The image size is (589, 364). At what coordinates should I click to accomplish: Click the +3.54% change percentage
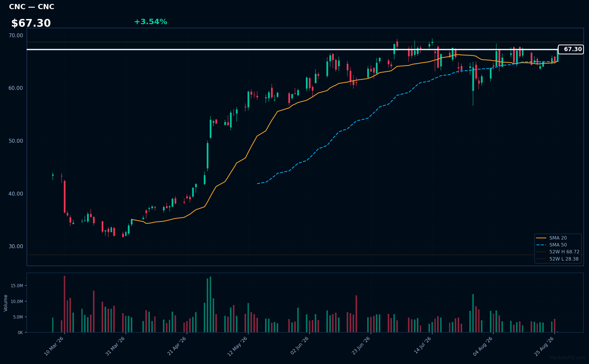click(151, 22)
